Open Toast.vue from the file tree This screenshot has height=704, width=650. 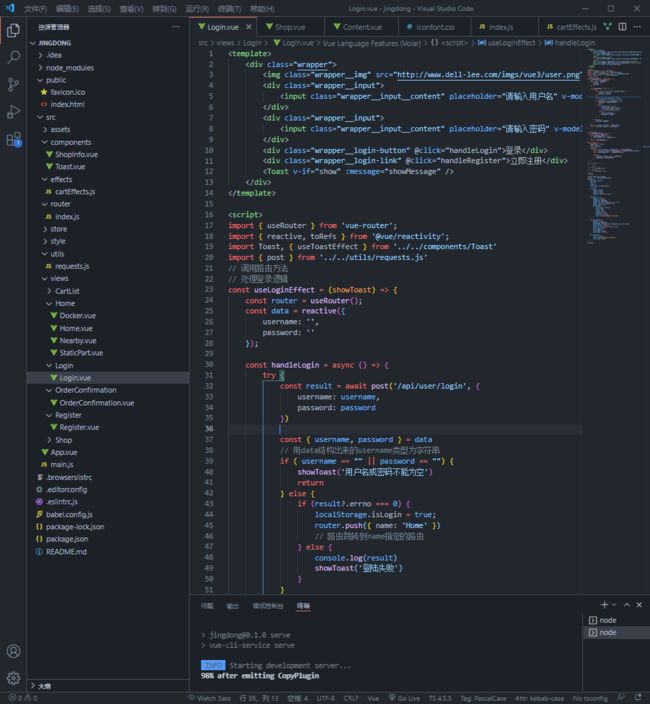70,167
